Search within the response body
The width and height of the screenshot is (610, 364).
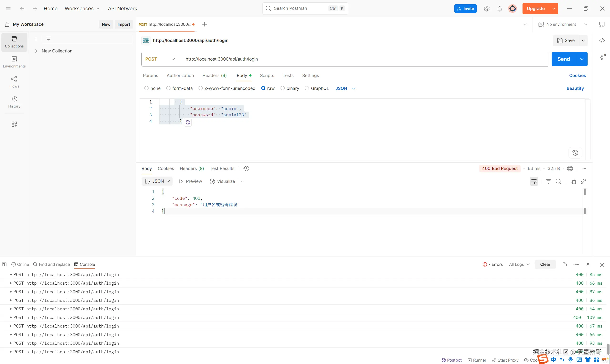point(558,181)
